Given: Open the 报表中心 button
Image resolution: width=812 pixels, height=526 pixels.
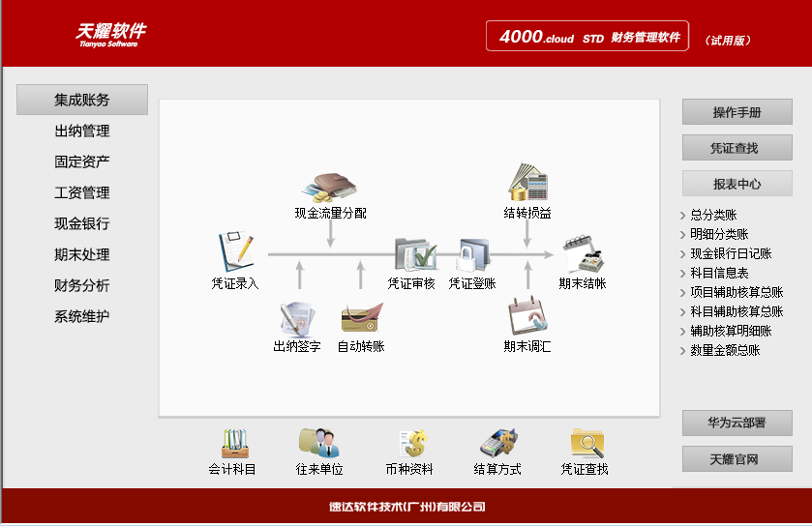Looking at the screenshot, I should (x=737, y=183).
